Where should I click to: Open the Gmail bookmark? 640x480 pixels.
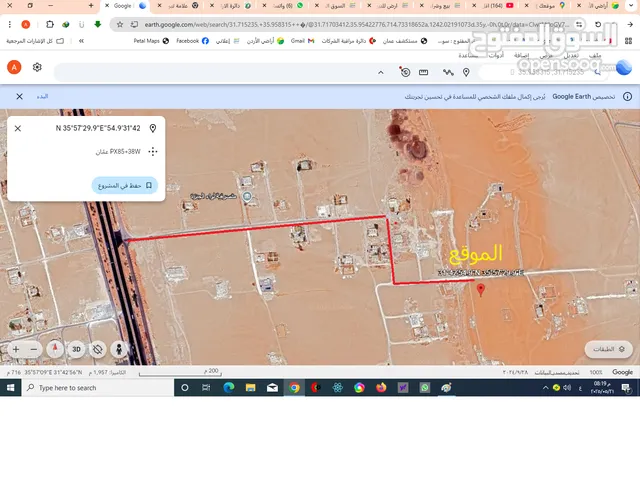click(302, 41)
